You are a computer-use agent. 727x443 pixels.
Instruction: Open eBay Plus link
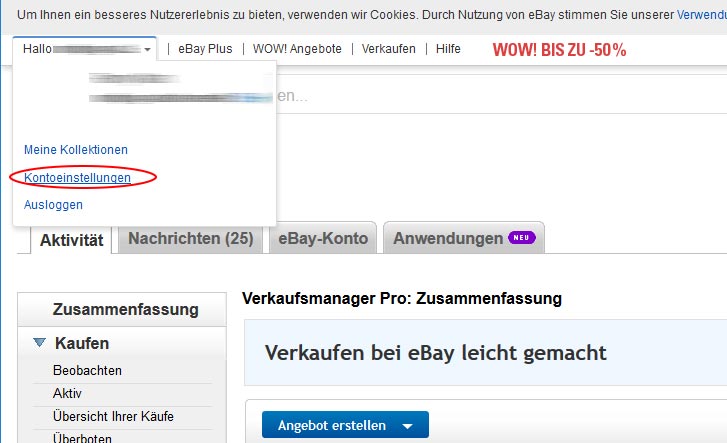205,49
